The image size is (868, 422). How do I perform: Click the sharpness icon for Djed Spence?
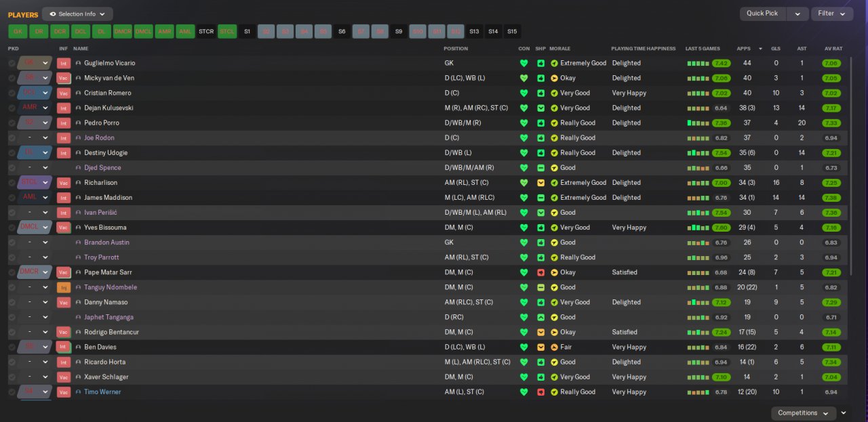pyautogui.click(x=540, y=167)
